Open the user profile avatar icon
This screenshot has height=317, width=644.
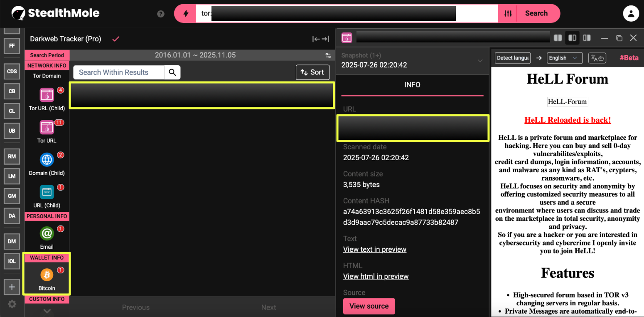pos(631,14)
